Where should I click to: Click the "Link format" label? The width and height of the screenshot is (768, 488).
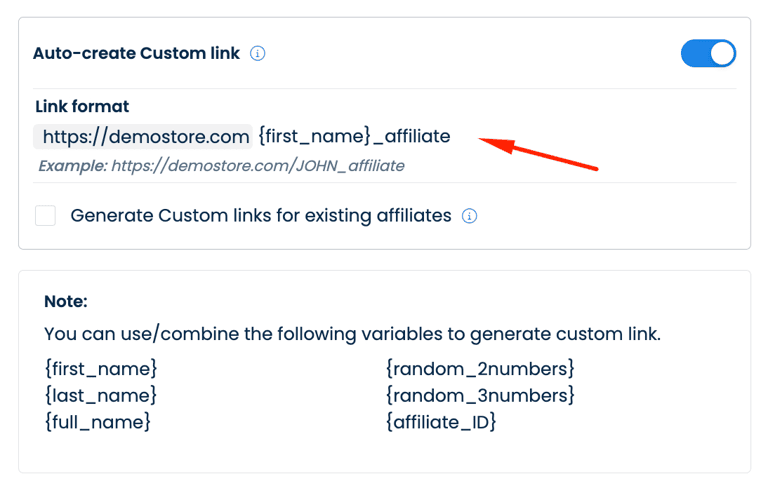coord(82,107)
